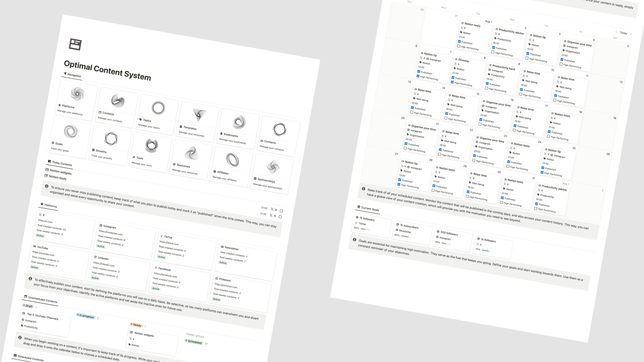Check High Performing on Aug 1 Notion tools card
This screenshot has height=362, width=644.
click(459, 46)
